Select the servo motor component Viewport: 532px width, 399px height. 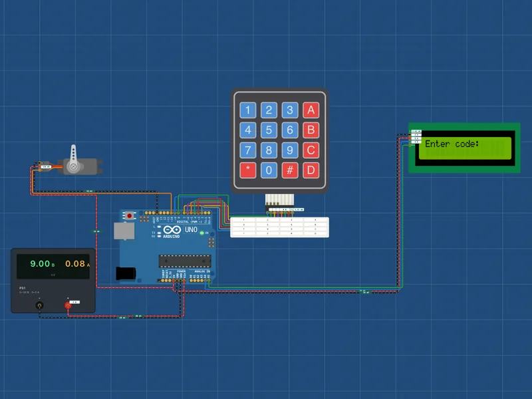pos(85,167)
